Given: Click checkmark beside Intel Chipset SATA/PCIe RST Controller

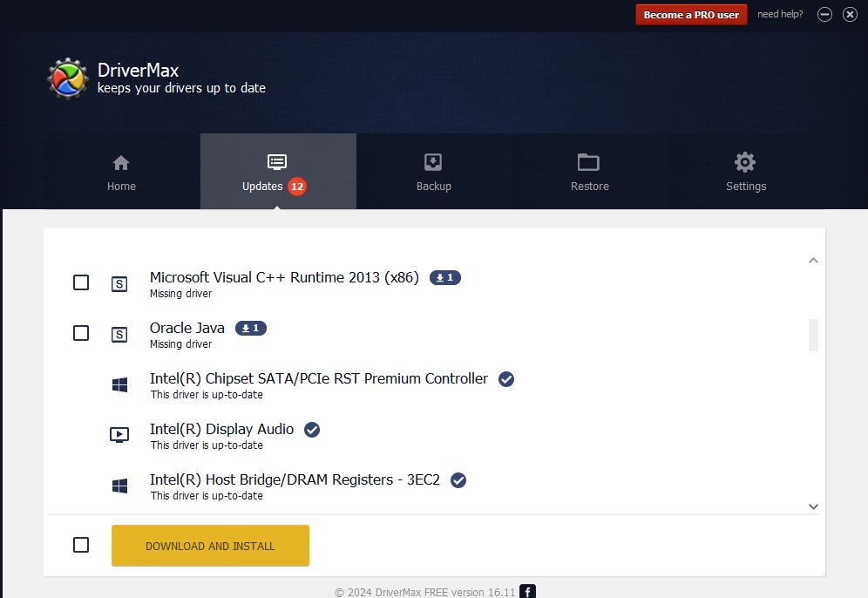Looking at the screenshot, I should pos(506,379).
